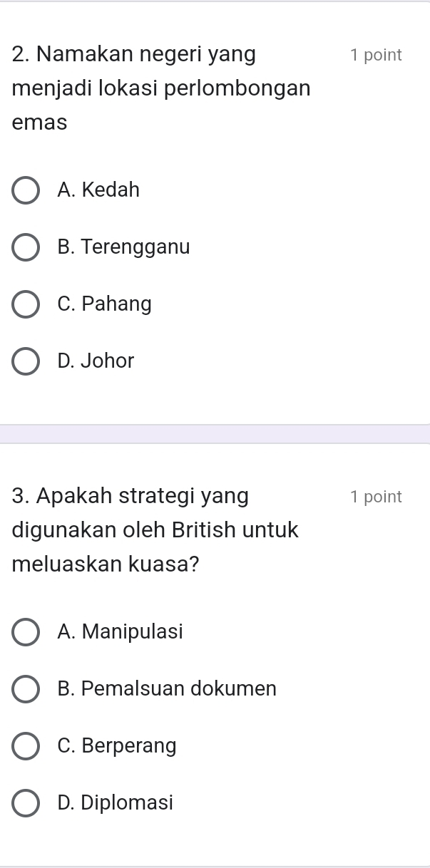The height and width of the screenshot is (868, 430).
Task: Click the 'D. Diplomasi' answer label text
Action: tap(116, 803)
